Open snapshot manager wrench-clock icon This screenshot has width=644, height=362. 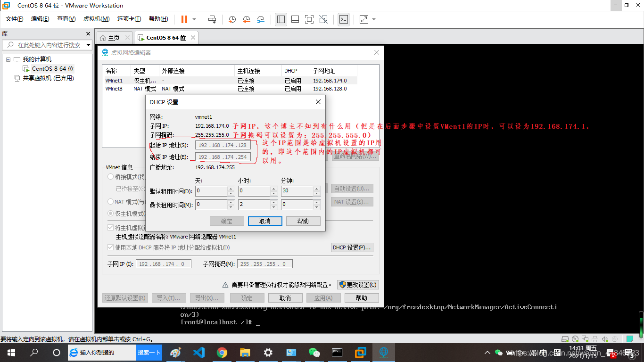coord(261,19)
